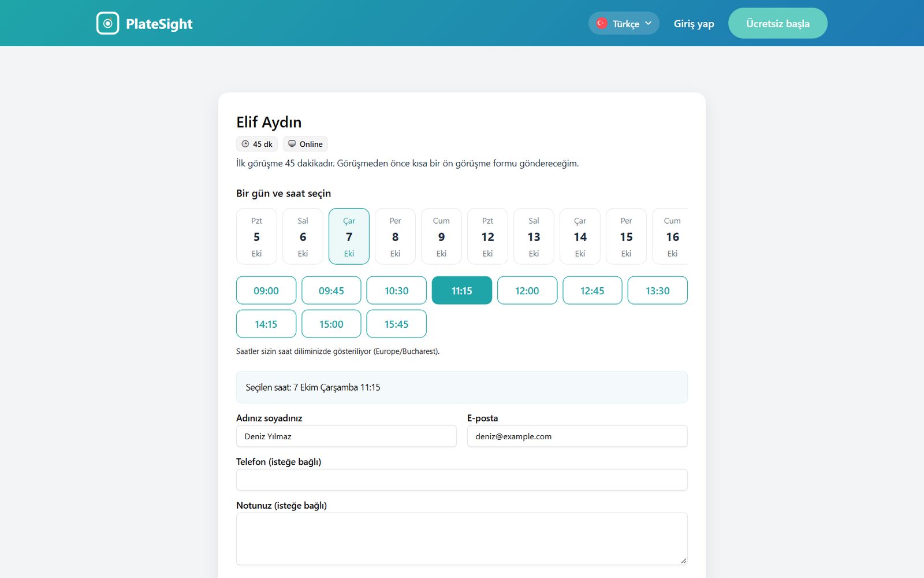The width and height of the screenshot is (924, 578).
Task: Select Pzt 12 Eki date
Action: pos(487,236)
